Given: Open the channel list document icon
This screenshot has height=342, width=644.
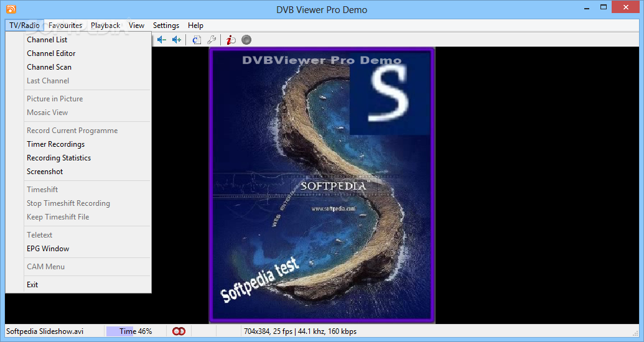Looking at the screenshot, I should pyautogui.click(x=197, y=40).
